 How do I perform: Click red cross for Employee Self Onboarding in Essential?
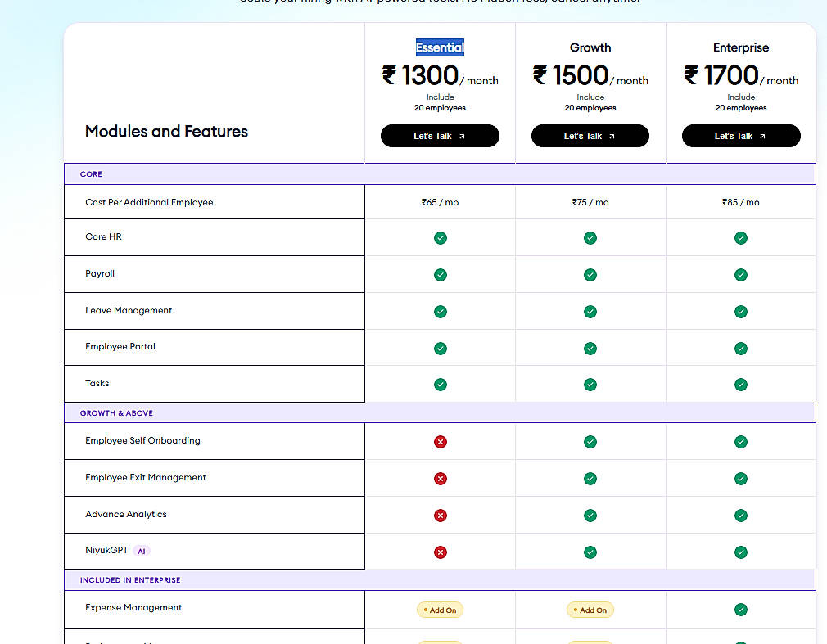click(441, 442)
